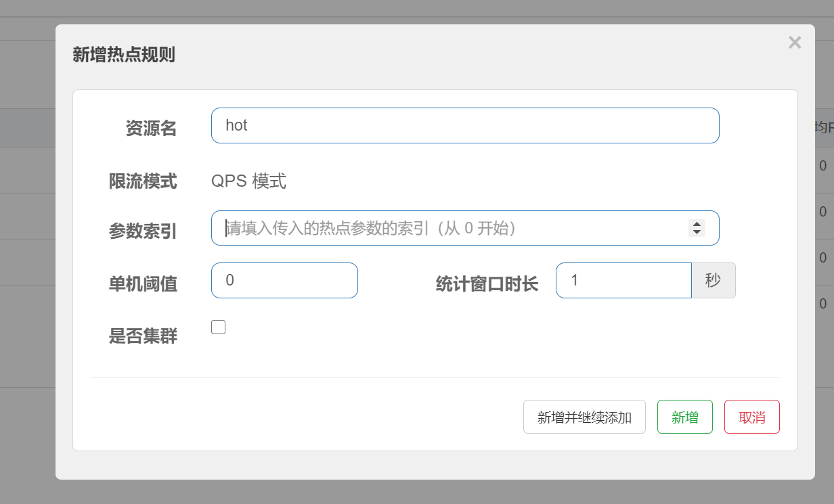Click the 资源名 label
Image resolution: width=834 pixels, height=504 pixels.
coord(151,128)
